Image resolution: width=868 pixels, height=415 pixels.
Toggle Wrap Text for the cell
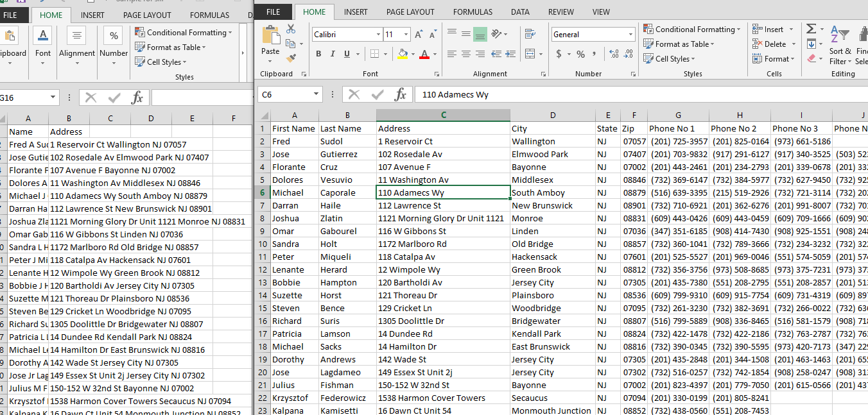[x=530, y=35]
